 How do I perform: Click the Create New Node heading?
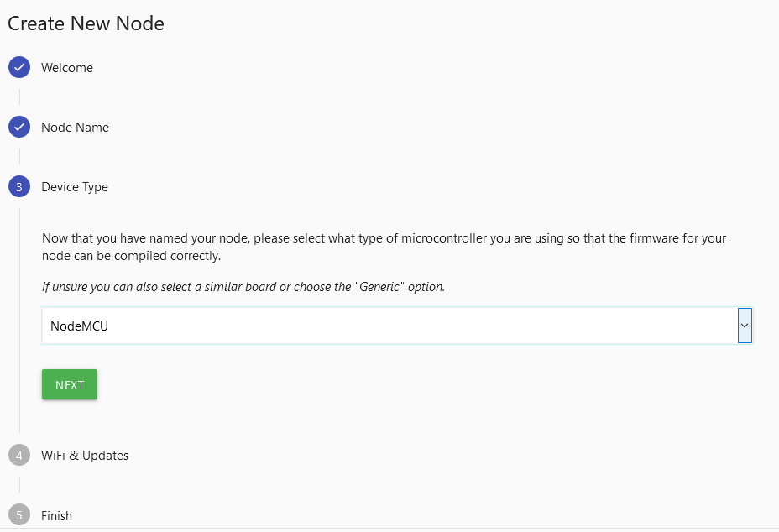(x=86, y=23)
